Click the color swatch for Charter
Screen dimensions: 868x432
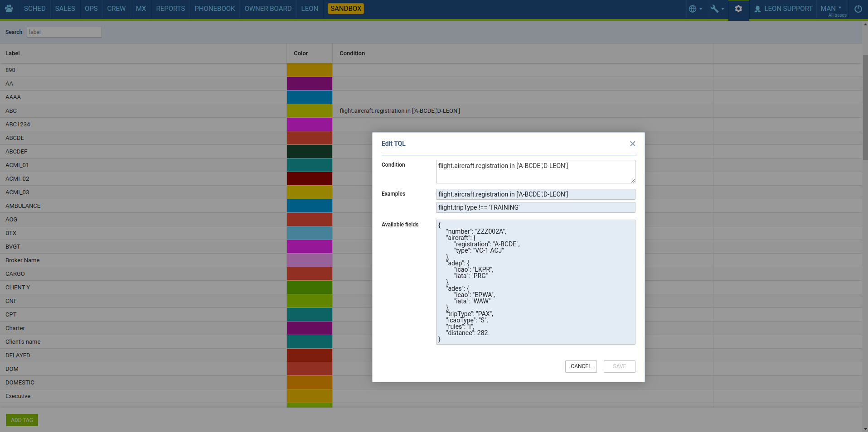point(310,328)
